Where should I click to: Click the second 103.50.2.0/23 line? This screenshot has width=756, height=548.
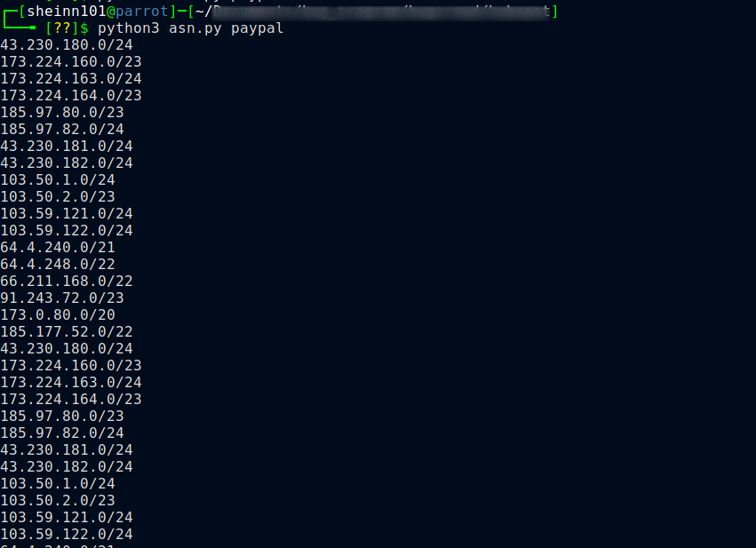point(58,500)
